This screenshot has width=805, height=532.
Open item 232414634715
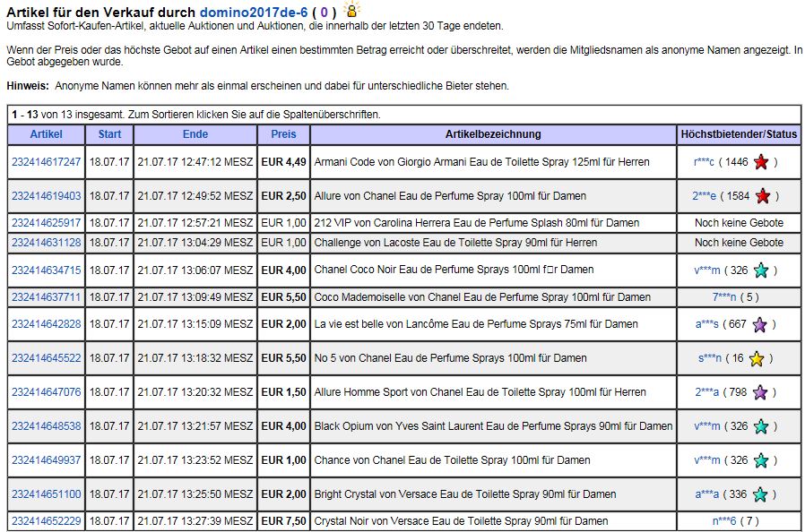47,270
